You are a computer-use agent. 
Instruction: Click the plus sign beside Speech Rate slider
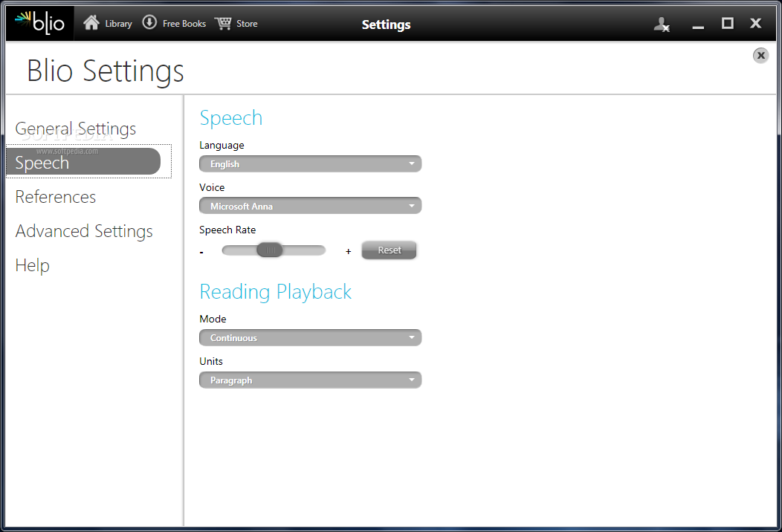point(348,251)
